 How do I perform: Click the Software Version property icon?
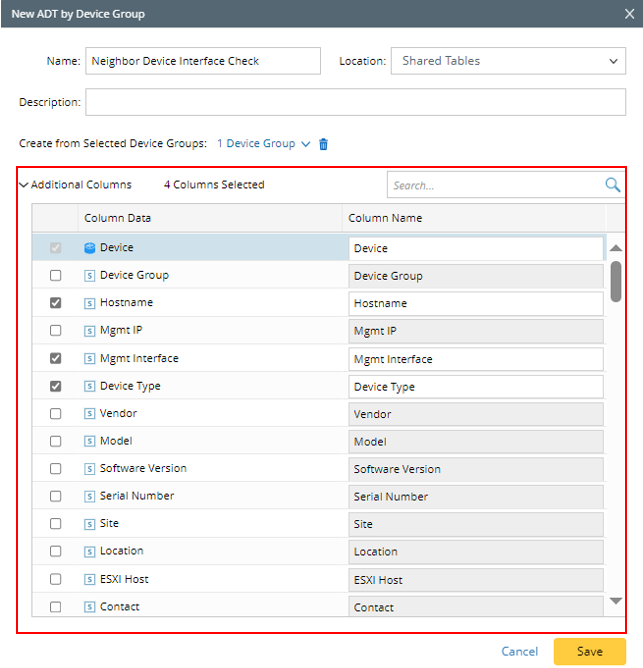90,469
